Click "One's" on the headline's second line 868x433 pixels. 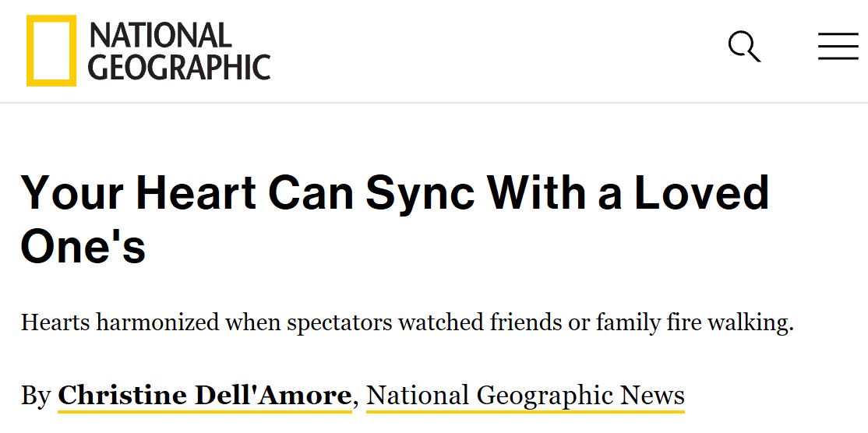[x=83, y=247]
